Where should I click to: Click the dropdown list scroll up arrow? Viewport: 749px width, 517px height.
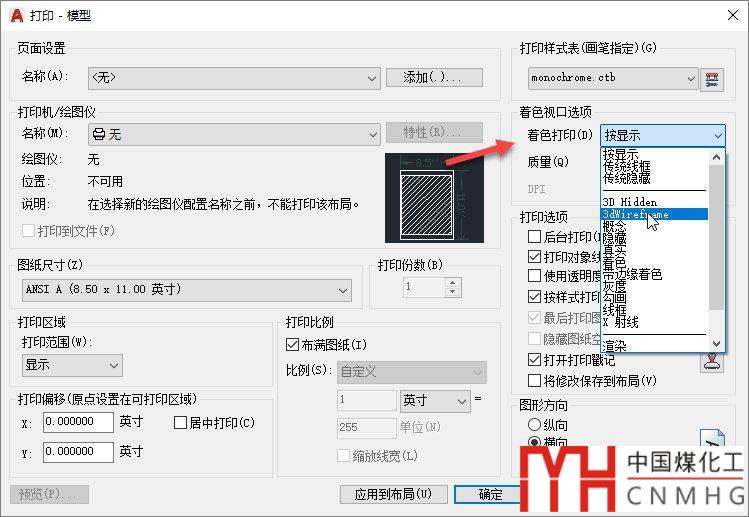716,157
